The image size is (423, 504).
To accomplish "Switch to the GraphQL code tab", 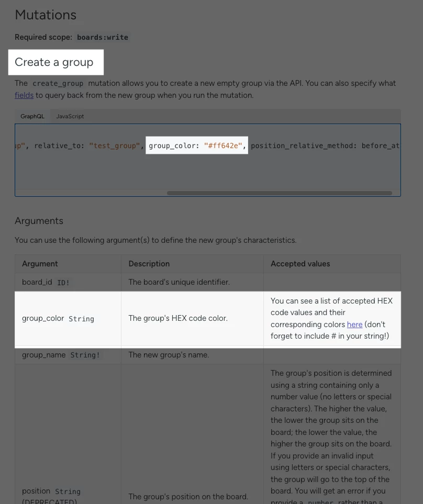I will click(32, 116).
